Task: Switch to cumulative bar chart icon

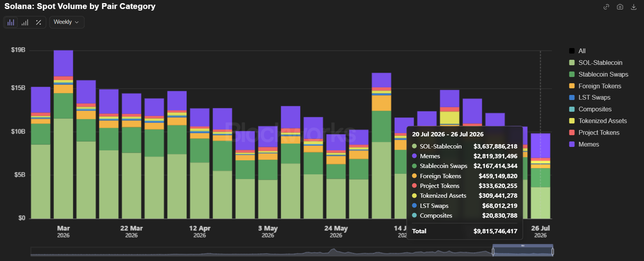Action: pos(25,22)
